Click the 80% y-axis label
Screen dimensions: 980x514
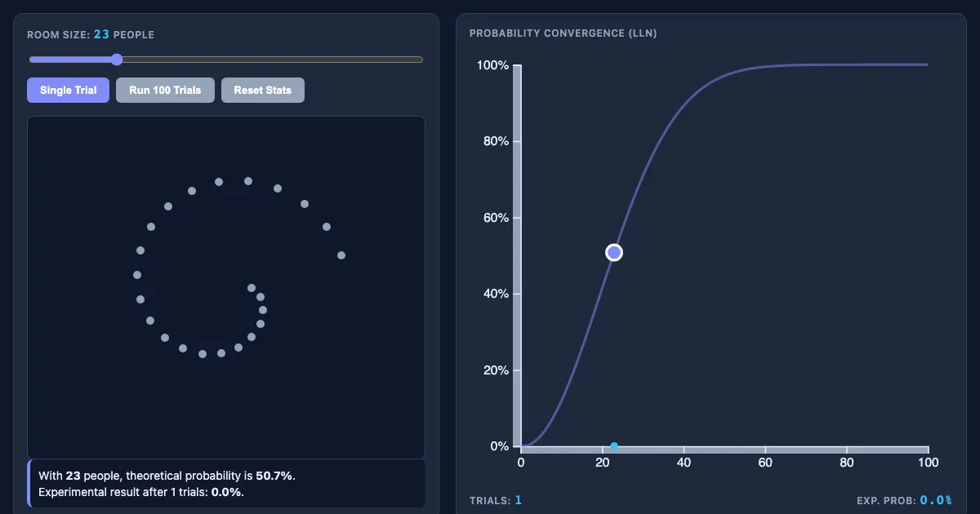tap(496, 141)
